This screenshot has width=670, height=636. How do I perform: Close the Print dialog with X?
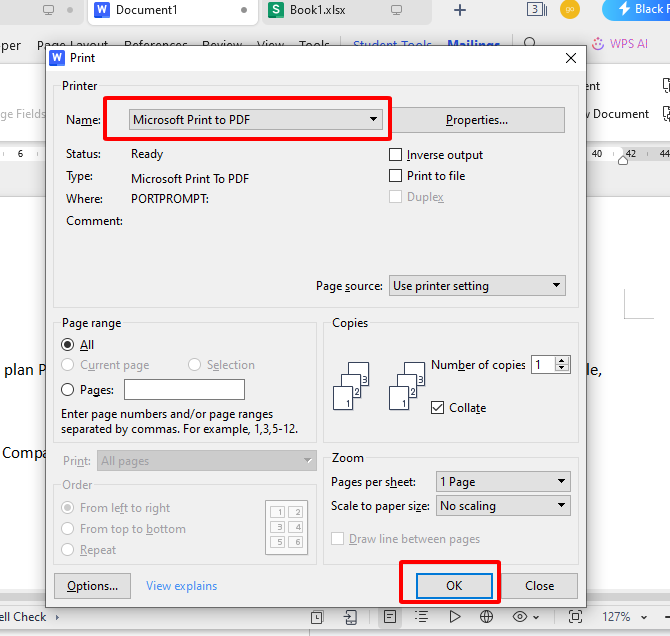pos(571,58)
